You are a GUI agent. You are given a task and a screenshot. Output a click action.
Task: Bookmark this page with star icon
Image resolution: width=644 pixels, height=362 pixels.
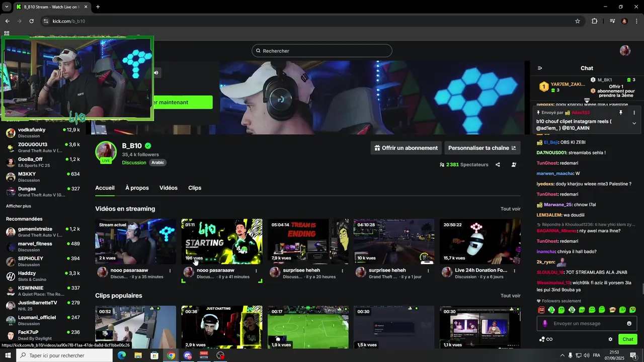(x=578, y=21)
